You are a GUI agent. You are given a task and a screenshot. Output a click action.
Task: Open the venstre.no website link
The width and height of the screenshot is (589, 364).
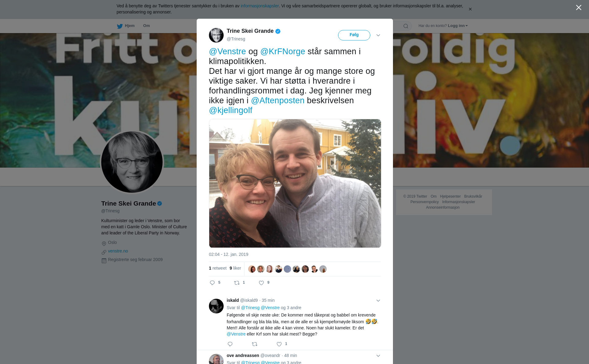coord(118,251)
